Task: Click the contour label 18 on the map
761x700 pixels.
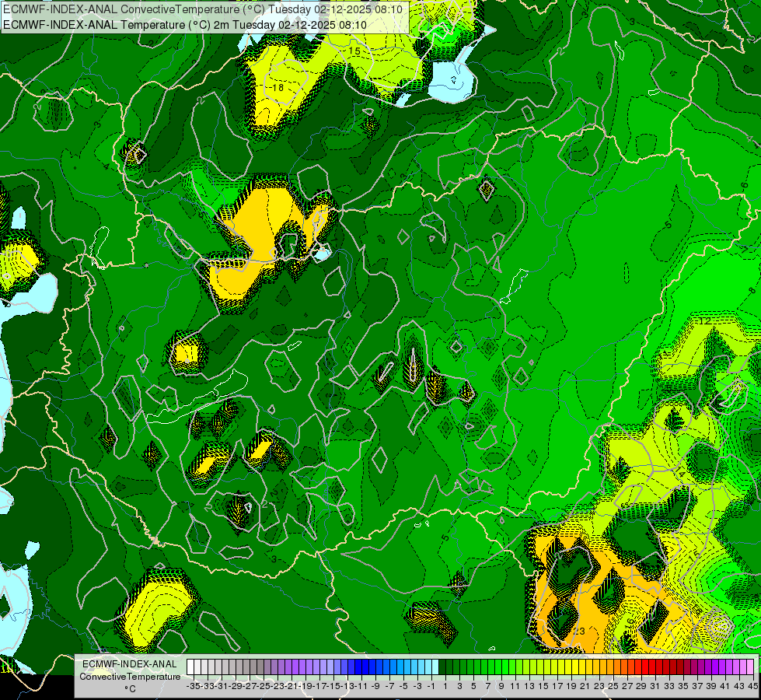Action: click(x=278, y=87)
